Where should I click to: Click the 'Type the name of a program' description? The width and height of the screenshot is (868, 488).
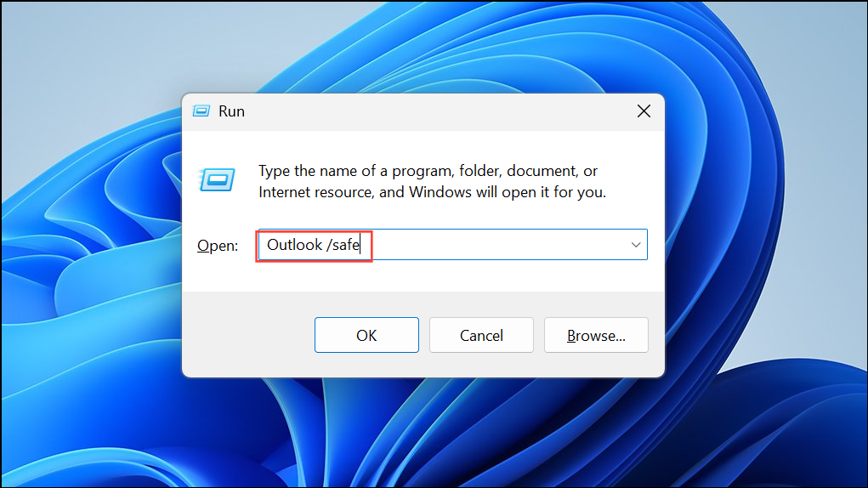point(432,181)
